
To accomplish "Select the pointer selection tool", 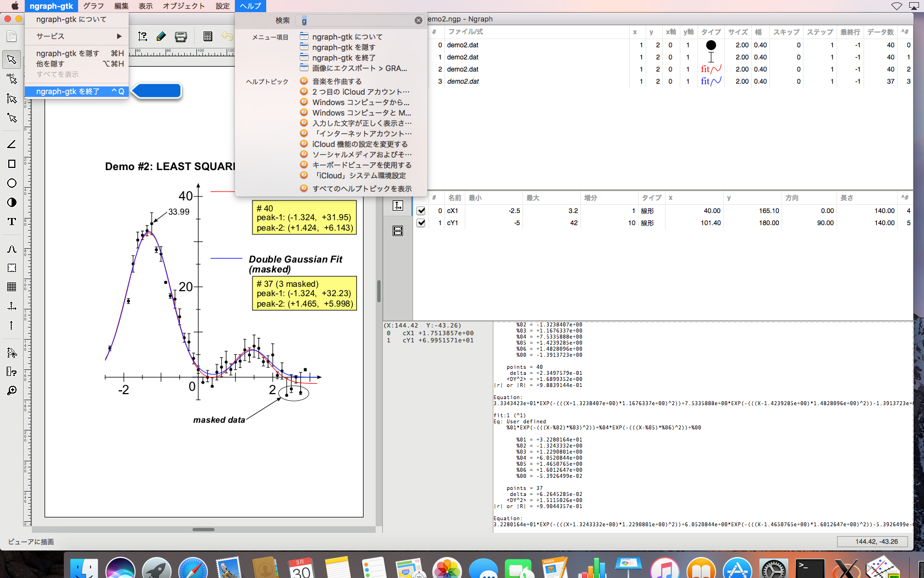I will 11,59.
